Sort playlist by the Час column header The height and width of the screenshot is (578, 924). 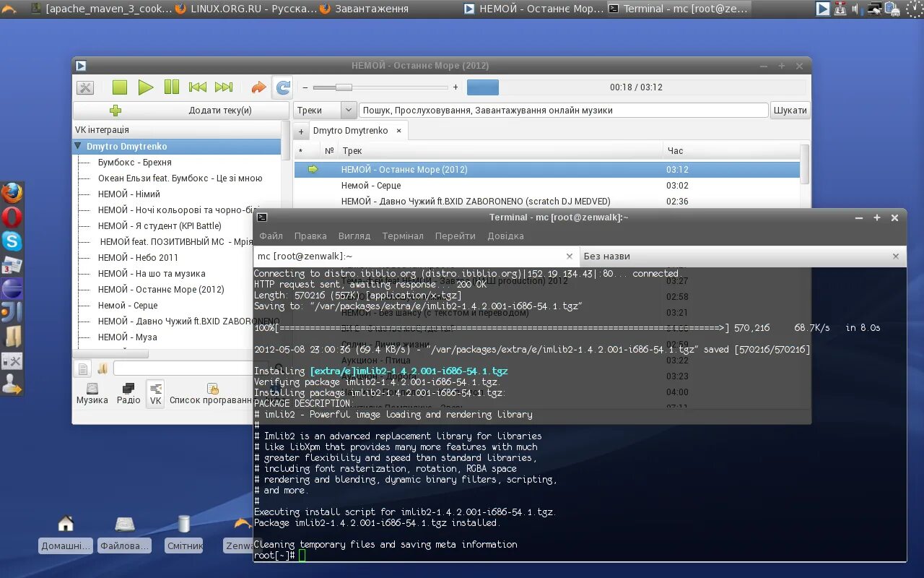click(x=731, y=151)
